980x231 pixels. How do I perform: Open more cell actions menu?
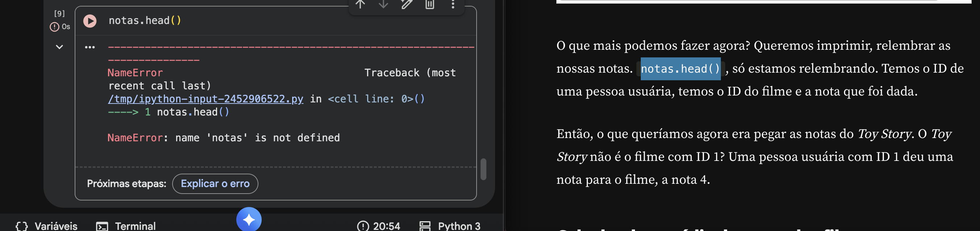click(x=453, y=5)
